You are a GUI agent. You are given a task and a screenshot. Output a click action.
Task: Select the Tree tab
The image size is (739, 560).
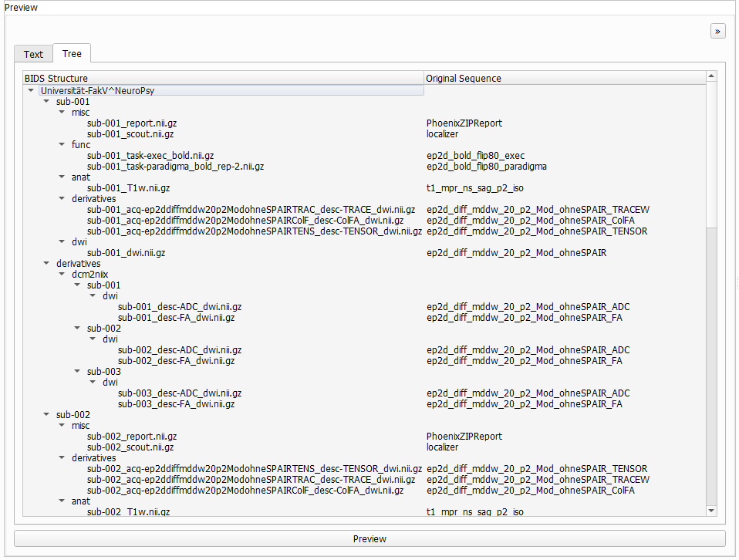(72, 53)
